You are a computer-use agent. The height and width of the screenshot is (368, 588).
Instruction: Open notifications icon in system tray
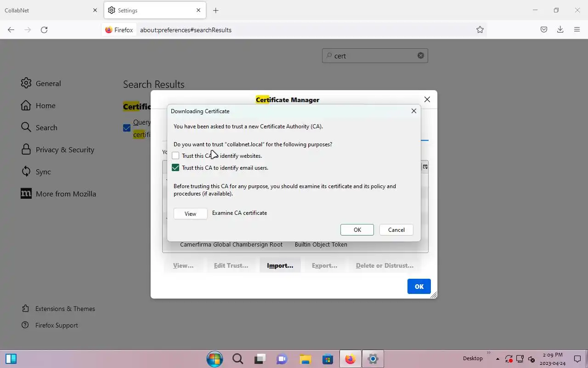point(577,359)
